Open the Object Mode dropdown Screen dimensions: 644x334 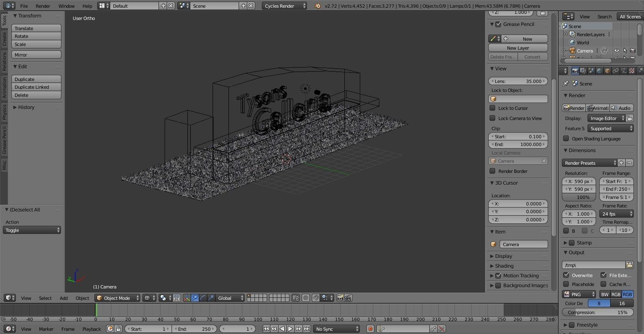tap(117, 298)
